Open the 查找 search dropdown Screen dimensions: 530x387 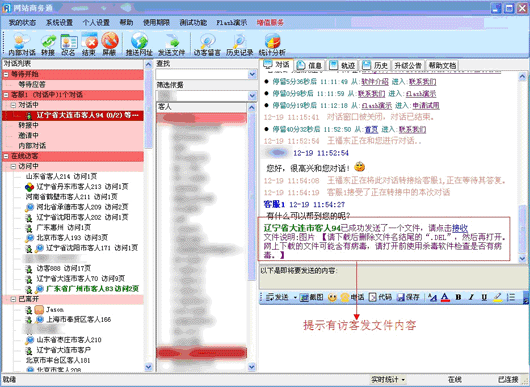pos(252,74)
